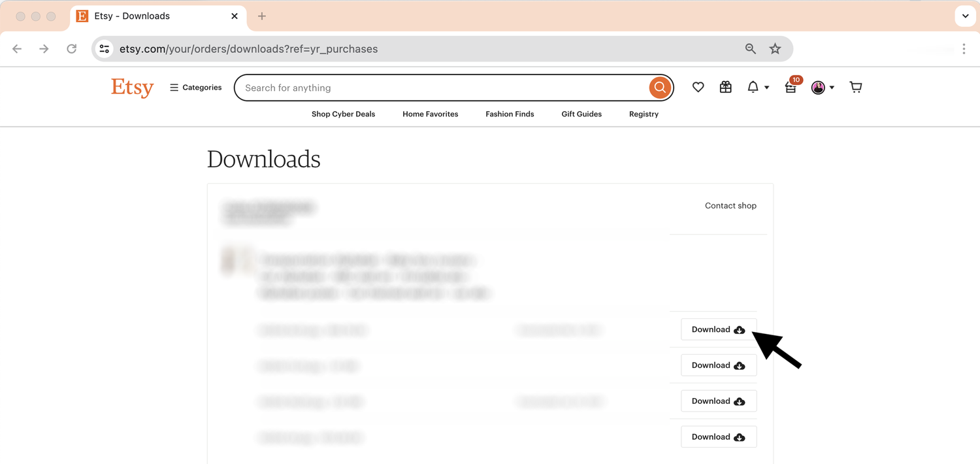Open Registry link
This screenshot has width=980, height=464.
(644, 114)
